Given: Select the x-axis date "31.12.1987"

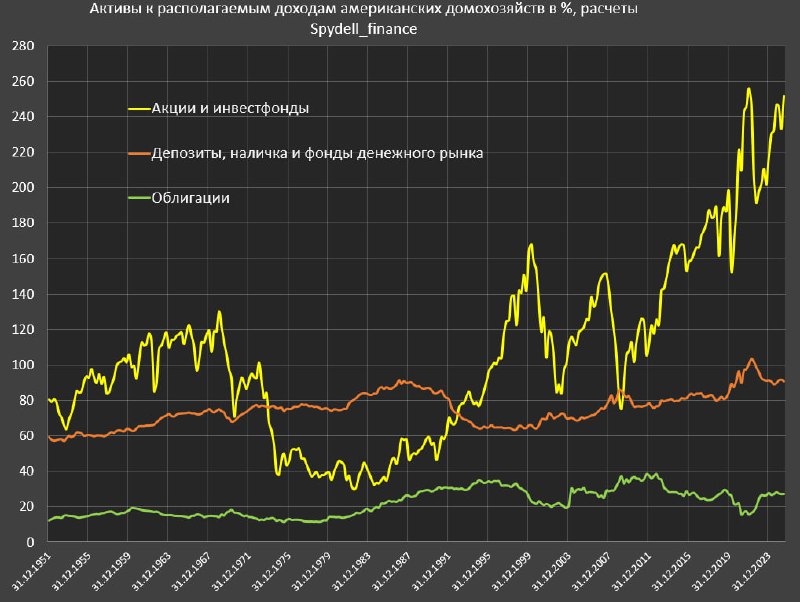Looking at the screenshot, I should (391, 571).
